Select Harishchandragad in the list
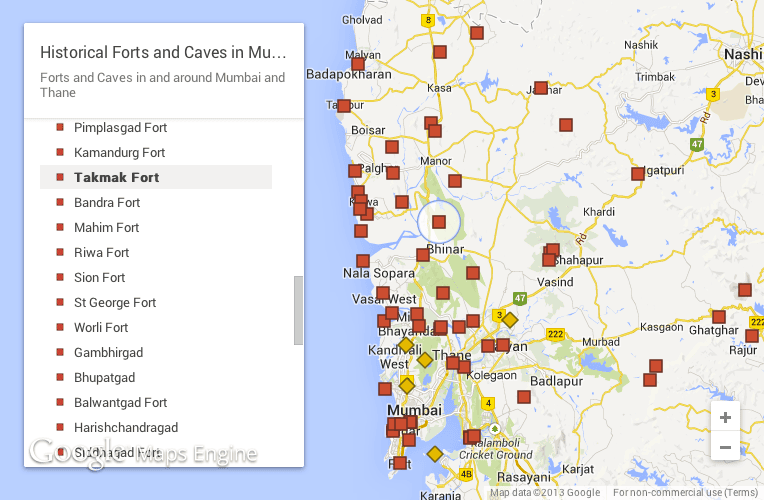Viewport: 766px width, 500px height. tap(126, 428)
